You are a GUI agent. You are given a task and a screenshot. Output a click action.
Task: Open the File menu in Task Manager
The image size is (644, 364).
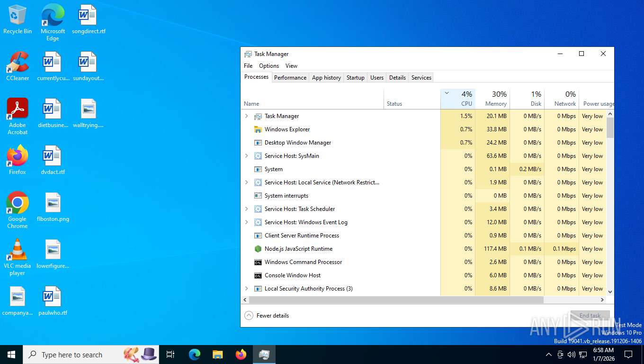coord(248,66)
